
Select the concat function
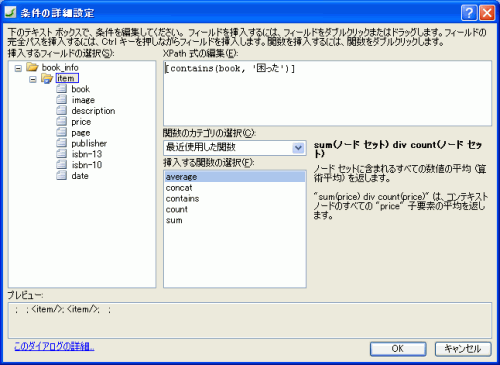pos(235,188)
